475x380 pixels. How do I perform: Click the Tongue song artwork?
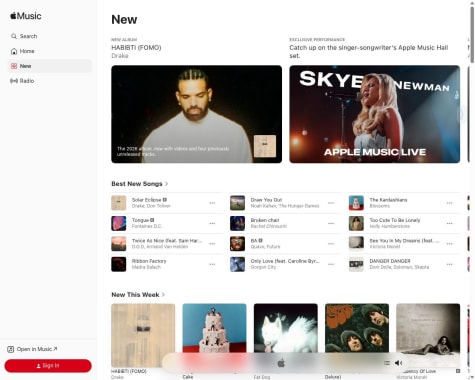click(119, 223)
